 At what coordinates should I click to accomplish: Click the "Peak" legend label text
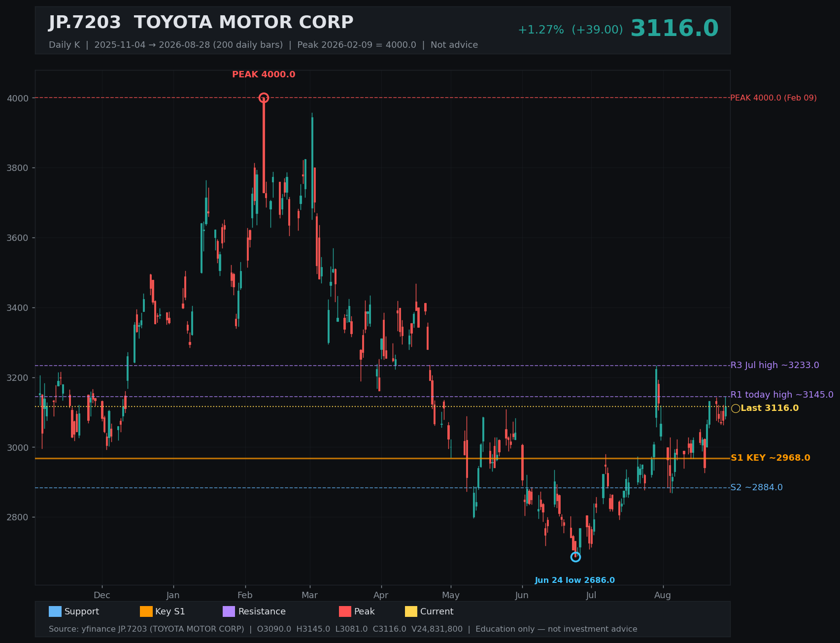click(365, 611)
